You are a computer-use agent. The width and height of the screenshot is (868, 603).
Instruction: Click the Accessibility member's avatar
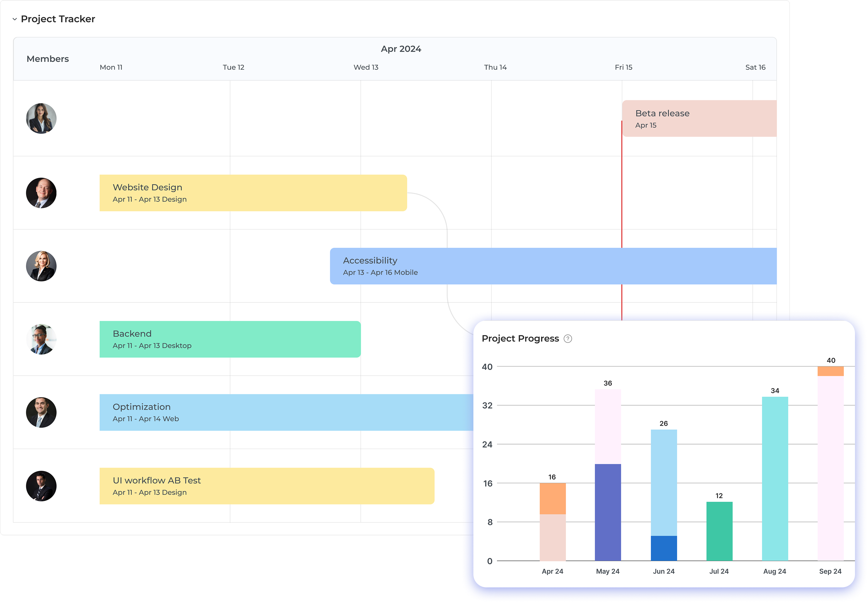[41, 266]
